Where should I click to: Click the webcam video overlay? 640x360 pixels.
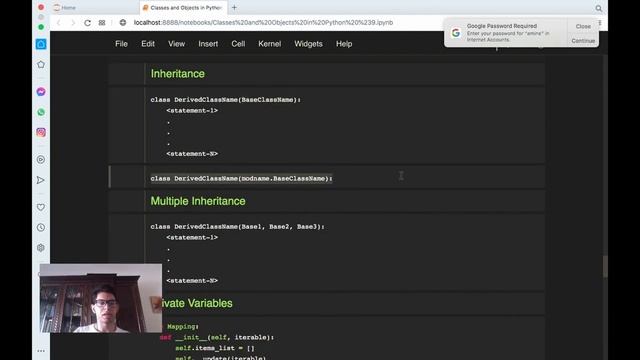[x=100, y=298]
